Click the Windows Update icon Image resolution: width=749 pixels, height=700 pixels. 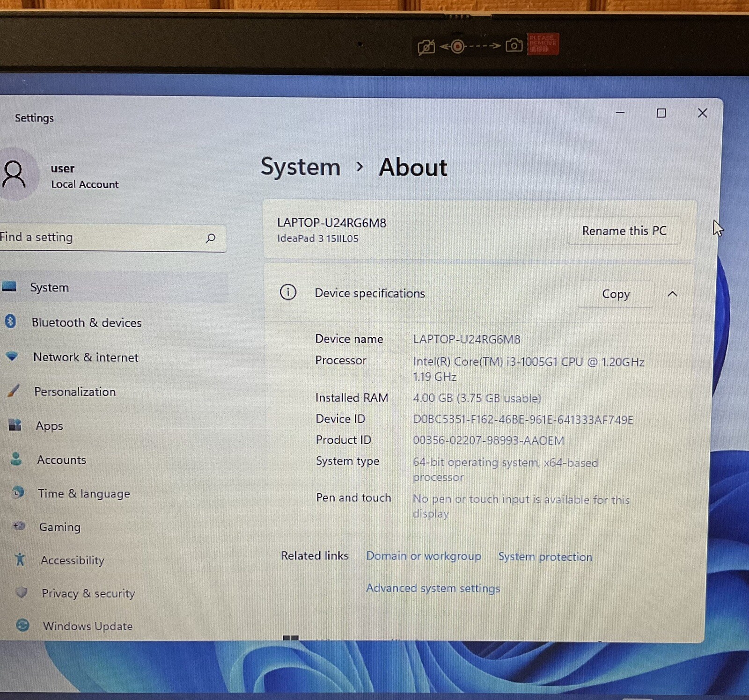click(x=22, y=625)
